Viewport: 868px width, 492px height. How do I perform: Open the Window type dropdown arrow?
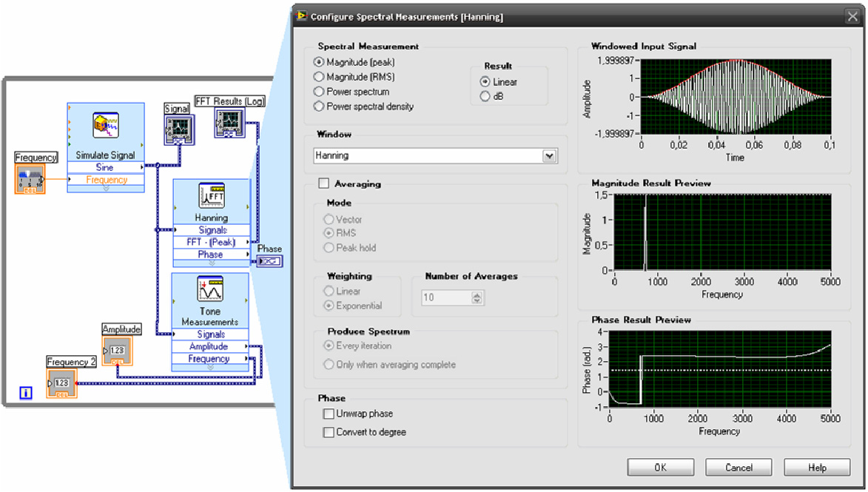coord(549,156)
